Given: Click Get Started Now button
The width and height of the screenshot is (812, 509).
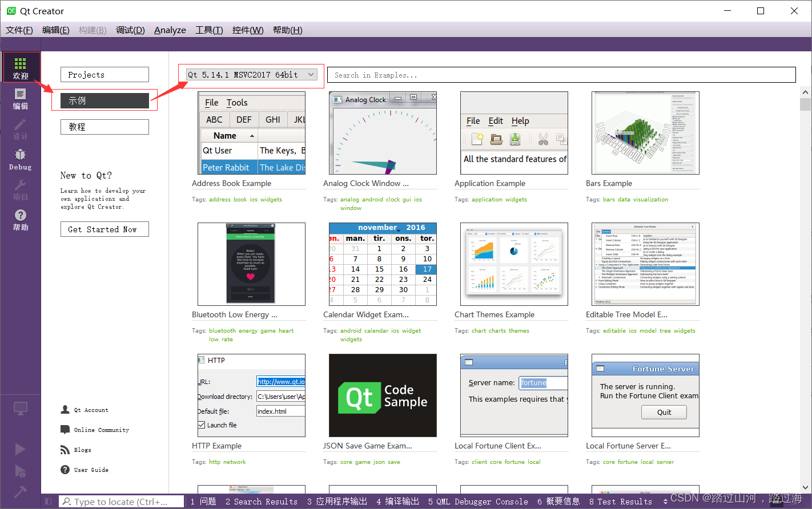Looking at the screenshot, I should (104, 229).
